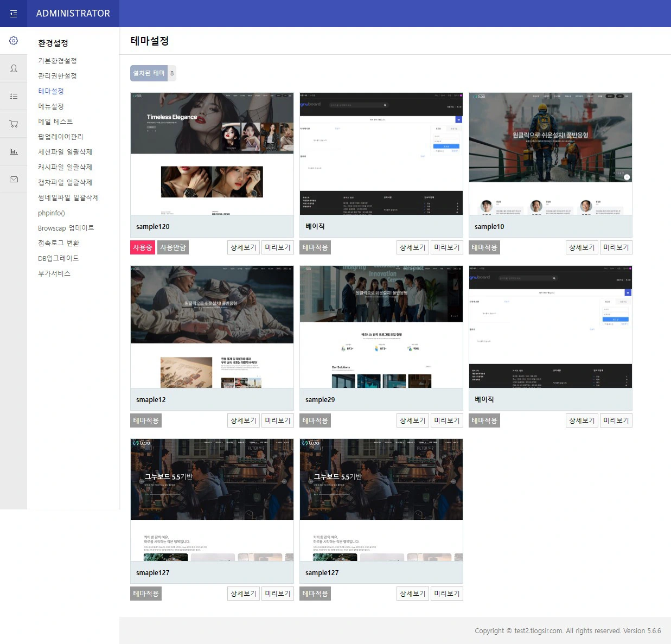Open the member management user icon
The width and height of the screenshot is (671, 644).
coord(14,68)
